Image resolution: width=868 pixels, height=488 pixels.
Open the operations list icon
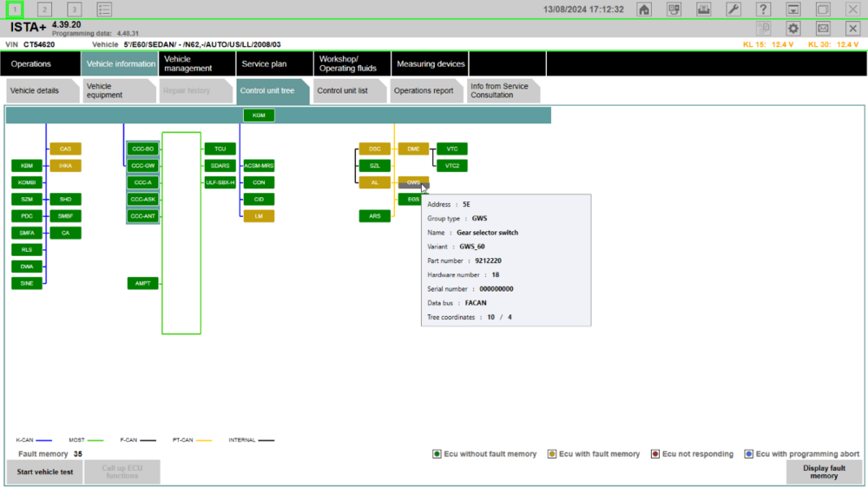click(104, 10)
